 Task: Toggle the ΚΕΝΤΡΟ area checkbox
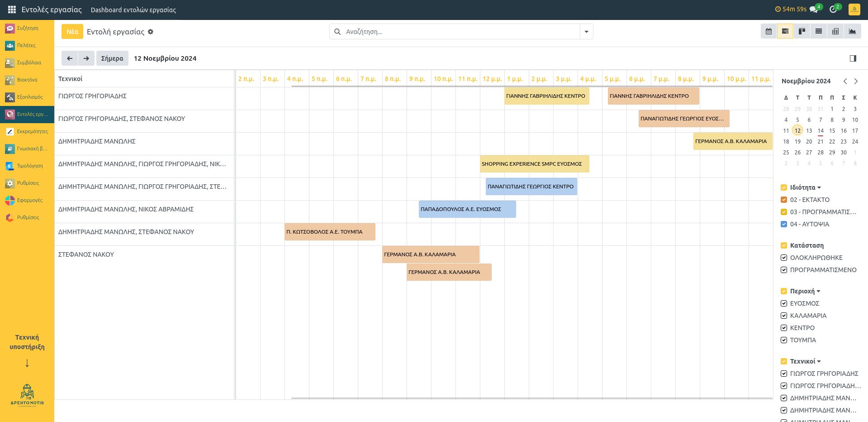[x=784, y=328]
